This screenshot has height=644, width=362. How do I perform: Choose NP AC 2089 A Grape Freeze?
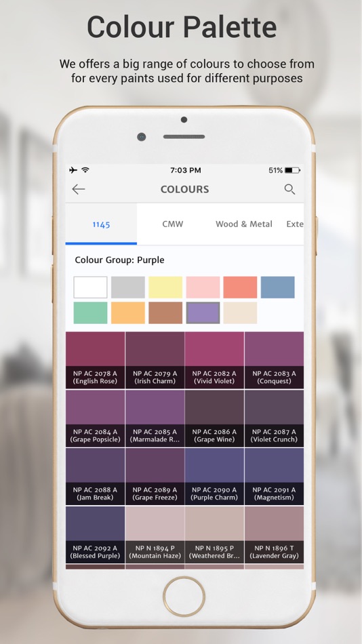point(155,477)
